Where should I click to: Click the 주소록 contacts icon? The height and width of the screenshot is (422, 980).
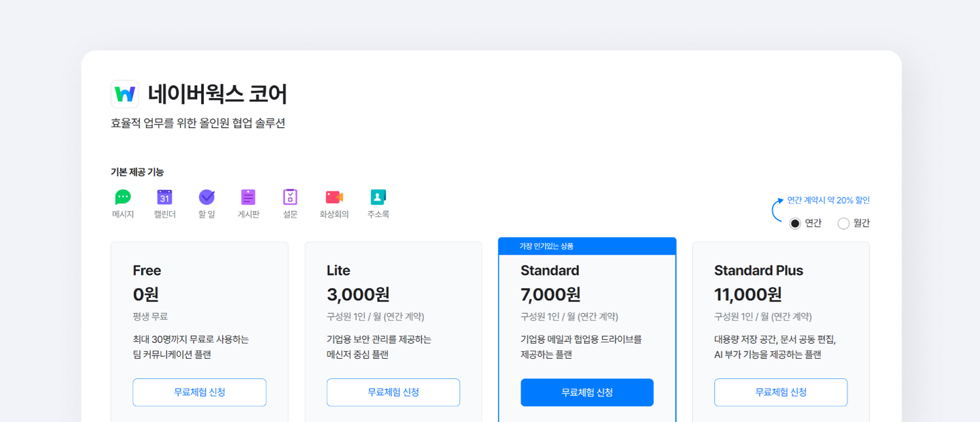[x=379, y=198]
